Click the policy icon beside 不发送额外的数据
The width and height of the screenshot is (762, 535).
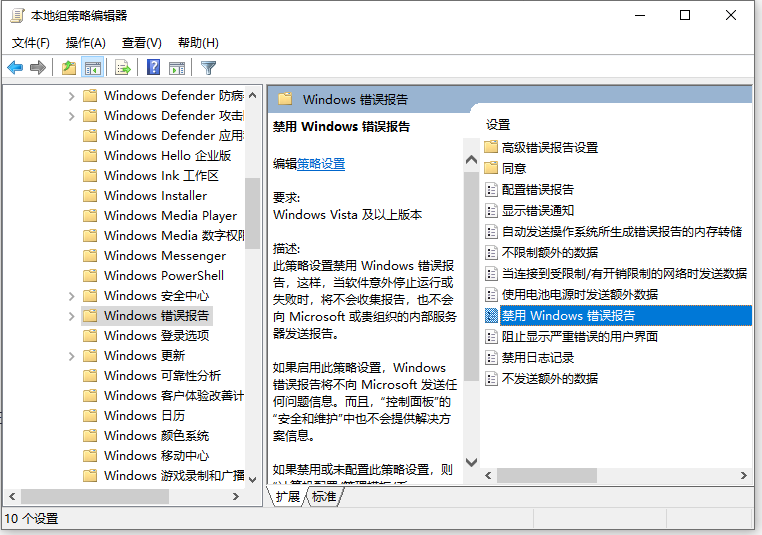click(491, 379)
